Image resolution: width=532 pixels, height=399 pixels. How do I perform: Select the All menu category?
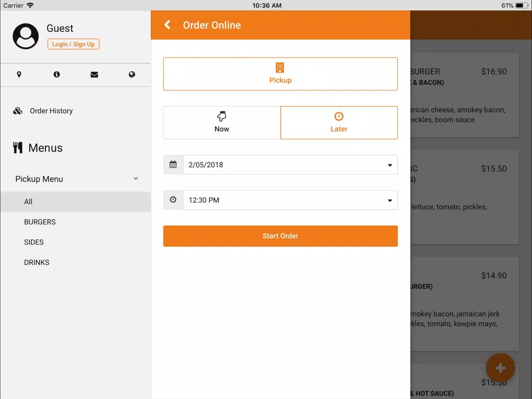(x=76, y=201)
